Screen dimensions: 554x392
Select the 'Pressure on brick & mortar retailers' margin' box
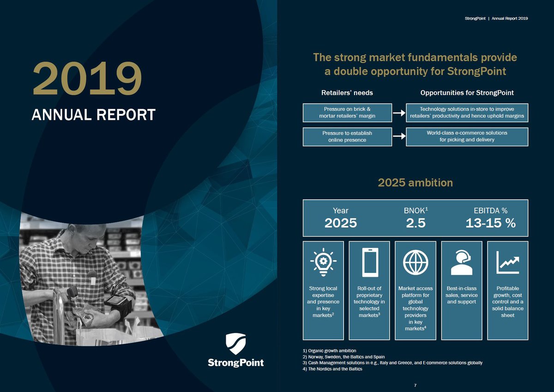(346, 112)
